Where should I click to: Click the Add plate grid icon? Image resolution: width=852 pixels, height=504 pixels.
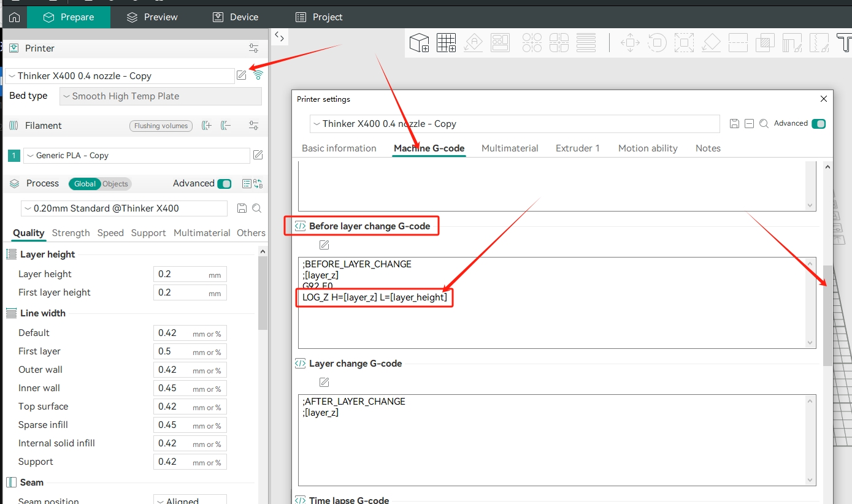click(446, 42)
